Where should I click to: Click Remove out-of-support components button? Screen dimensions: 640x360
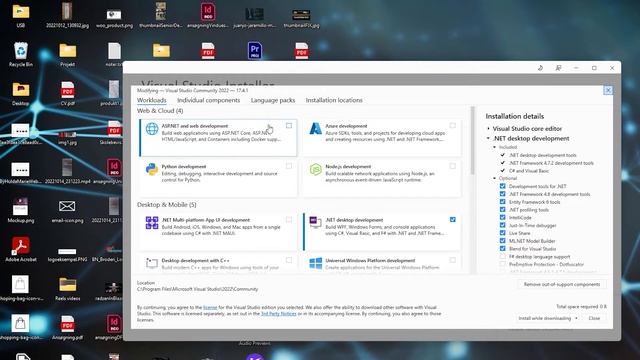pos(562,284)
